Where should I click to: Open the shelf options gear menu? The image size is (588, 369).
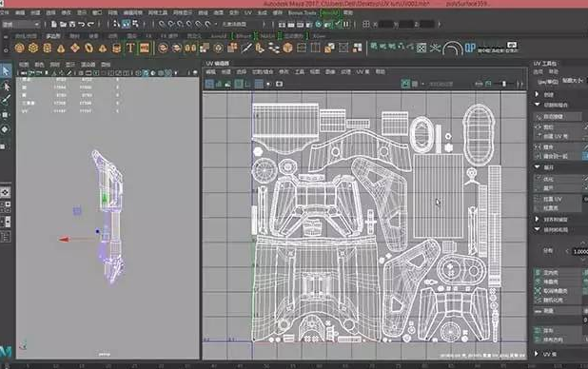click(x=6, y=49)
